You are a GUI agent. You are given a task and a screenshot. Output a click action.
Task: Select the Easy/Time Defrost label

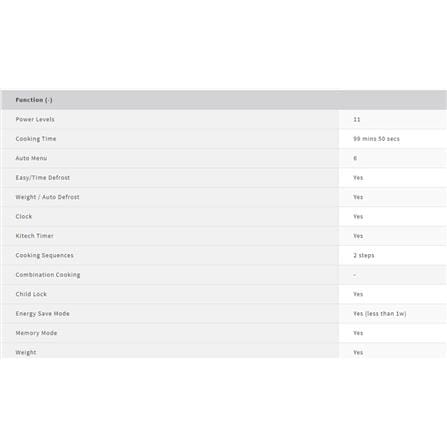click(43, 178)
